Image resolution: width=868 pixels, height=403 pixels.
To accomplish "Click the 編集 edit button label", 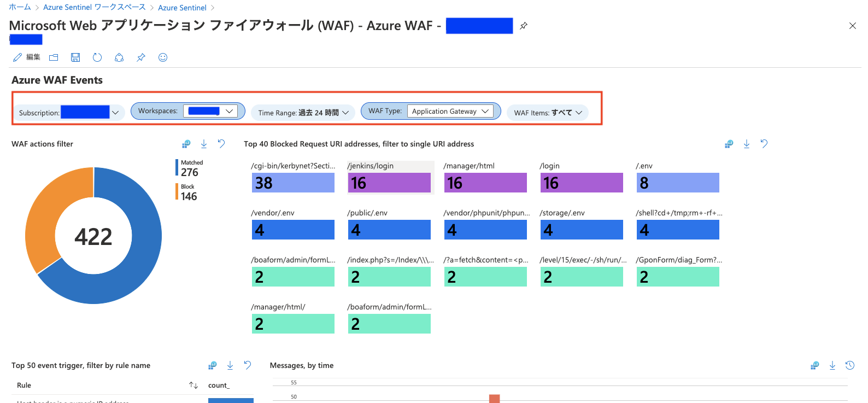I will pyautogui.click(x=33, y=57).
